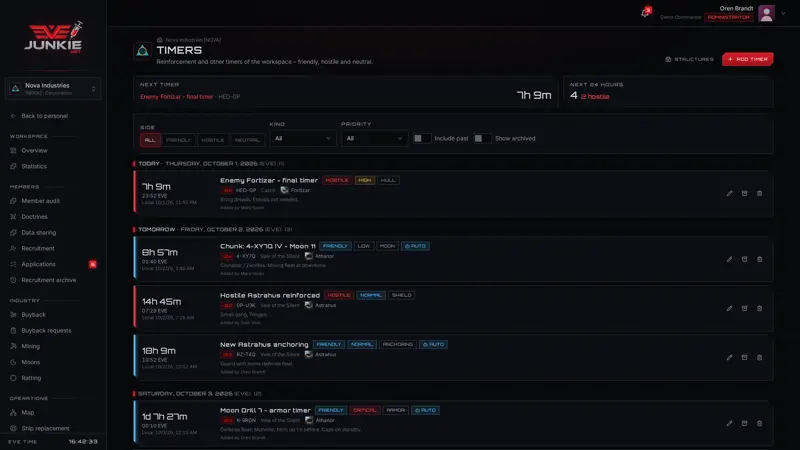Archive the Hostile Astrahus reinforced timer
Viewport: 800px width, 450px height.
tap(744, 308)
